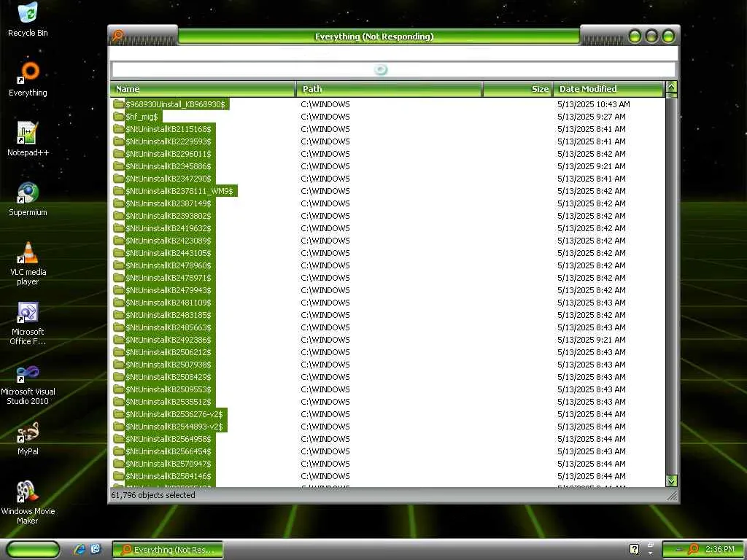Viewport: 747px width, 560px height.
Task: Click folder icon of $NtUninstallKB2115168$
Action: pos(119,129)
